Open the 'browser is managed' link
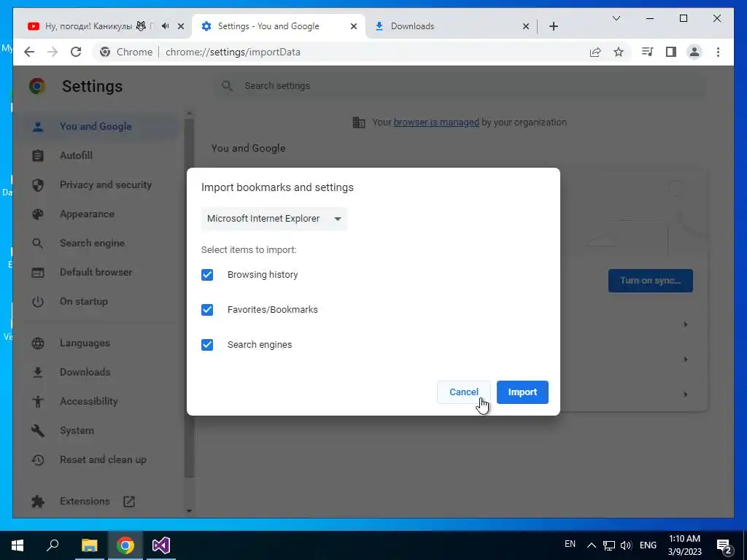Screen dimensions: 747x560 [x=436, y=122]
